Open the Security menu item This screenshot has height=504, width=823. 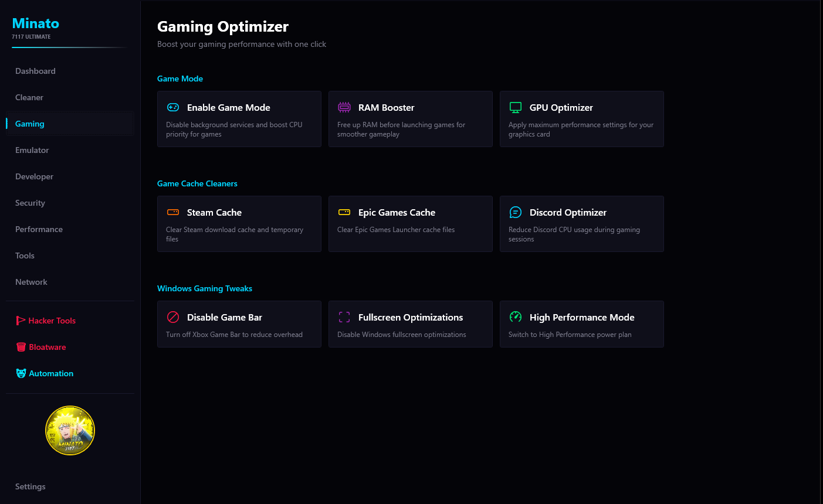pyautogui.click(x=30, y=203)
